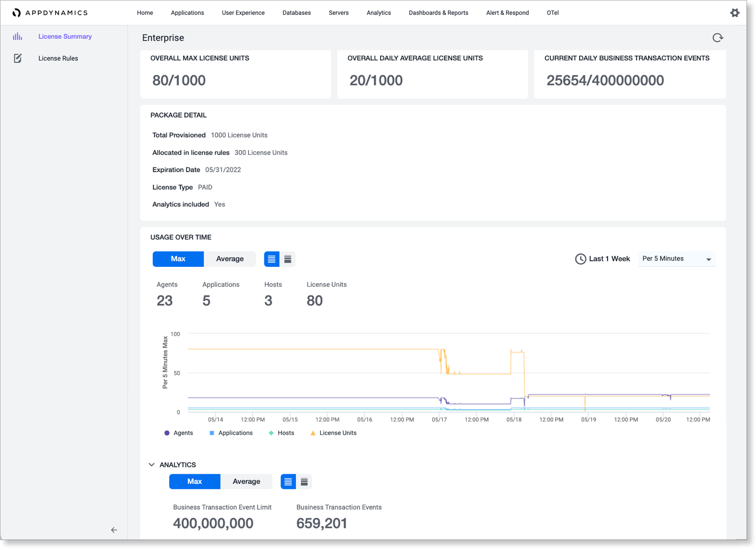Viewport: 756px width, 549px height.
Task: Open the Alert & Respond menu
Action: [507, 13]
